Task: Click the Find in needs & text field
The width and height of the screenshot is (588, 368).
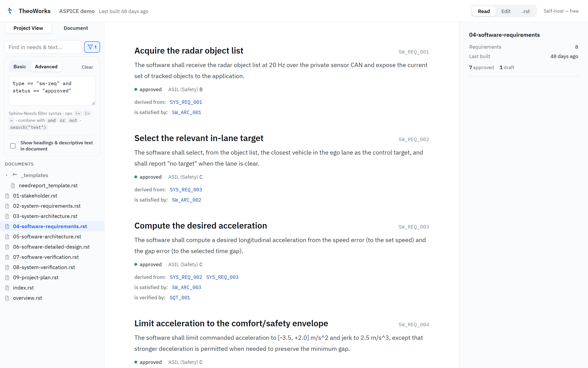Action: [x=43, y=47]
